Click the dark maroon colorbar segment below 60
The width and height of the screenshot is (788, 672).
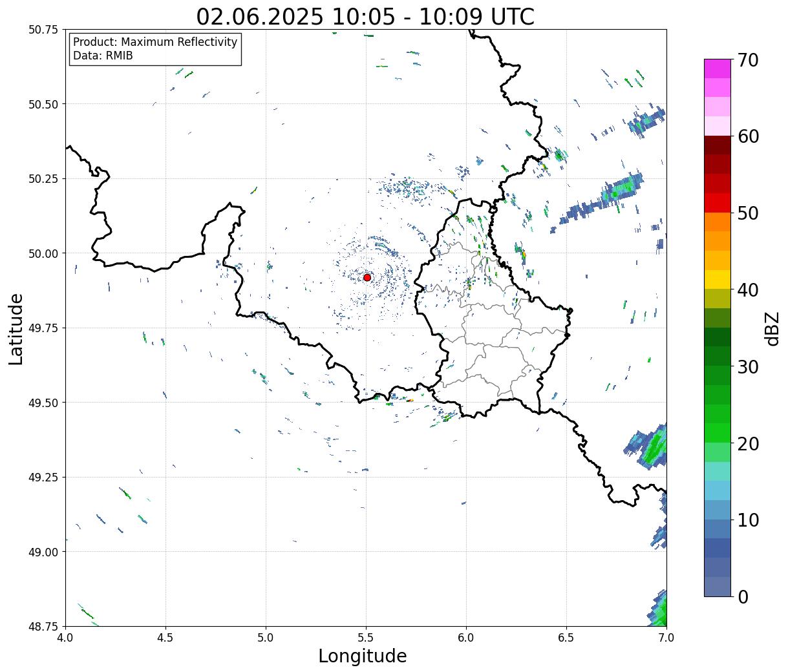coord(718,145)
